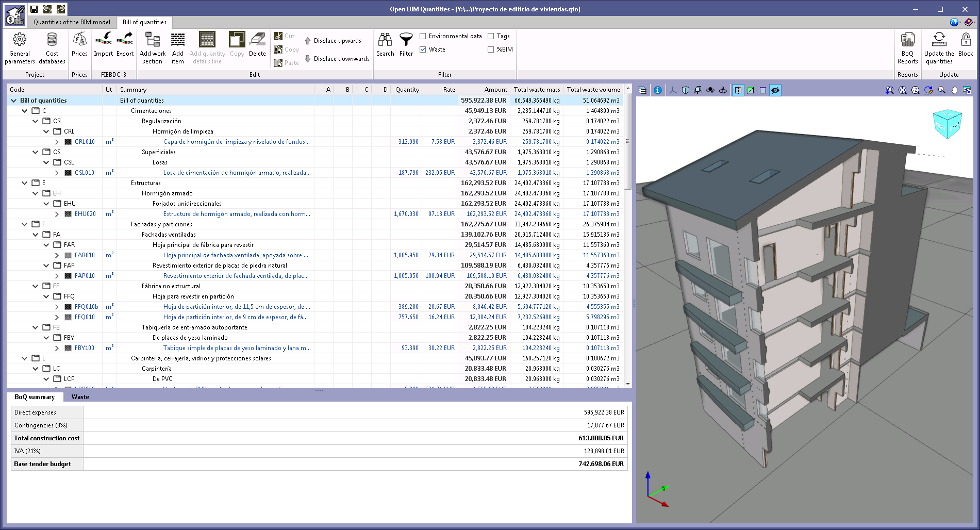Show element information in 3D view
This screenshot has width=980, height=530.
658,90
